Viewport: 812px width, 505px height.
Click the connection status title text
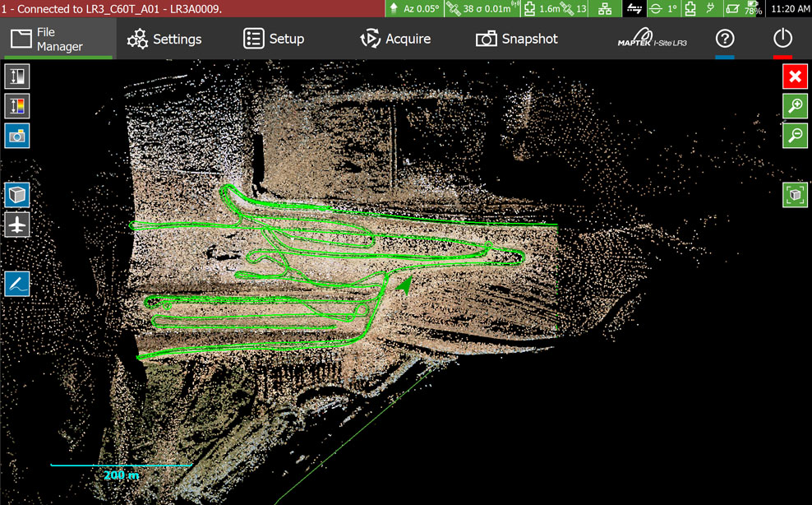pos(111,9)
